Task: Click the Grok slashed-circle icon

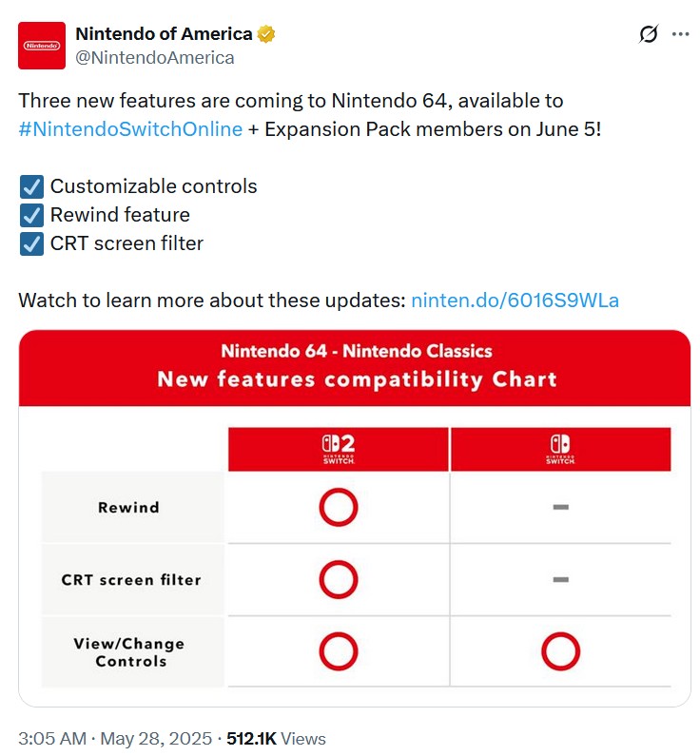Action: 648,34
